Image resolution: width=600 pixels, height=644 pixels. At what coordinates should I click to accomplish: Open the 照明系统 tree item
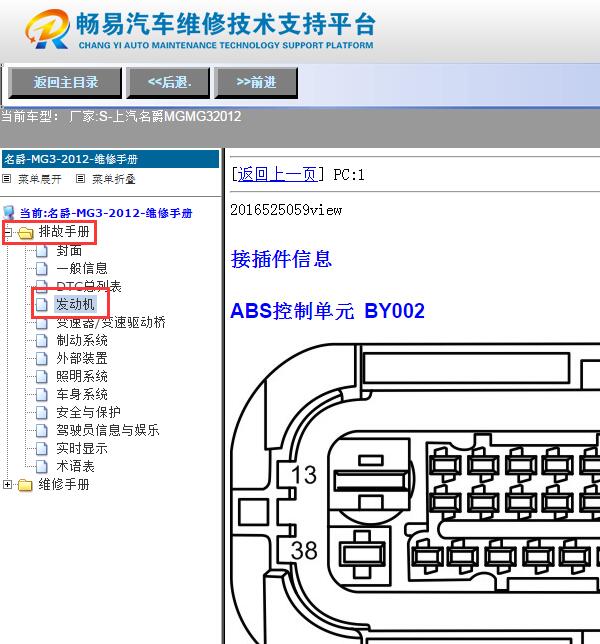(82, 376)
